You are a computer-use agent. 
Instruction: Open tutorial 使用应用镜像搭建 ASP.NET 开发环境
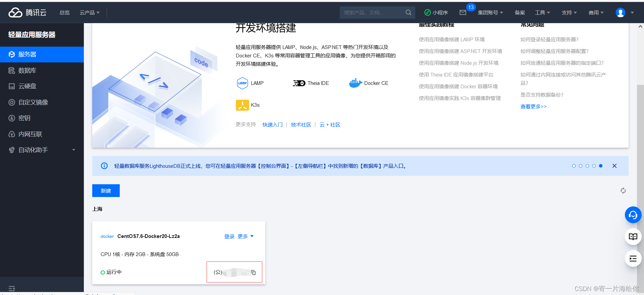[x=460, y=51]
